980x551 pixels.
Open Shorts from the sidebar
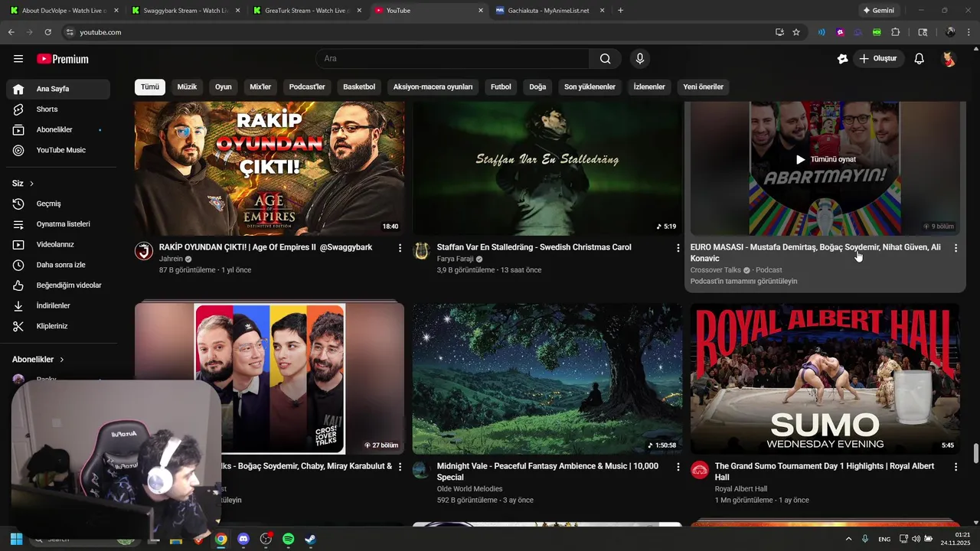tap(58, 109)
